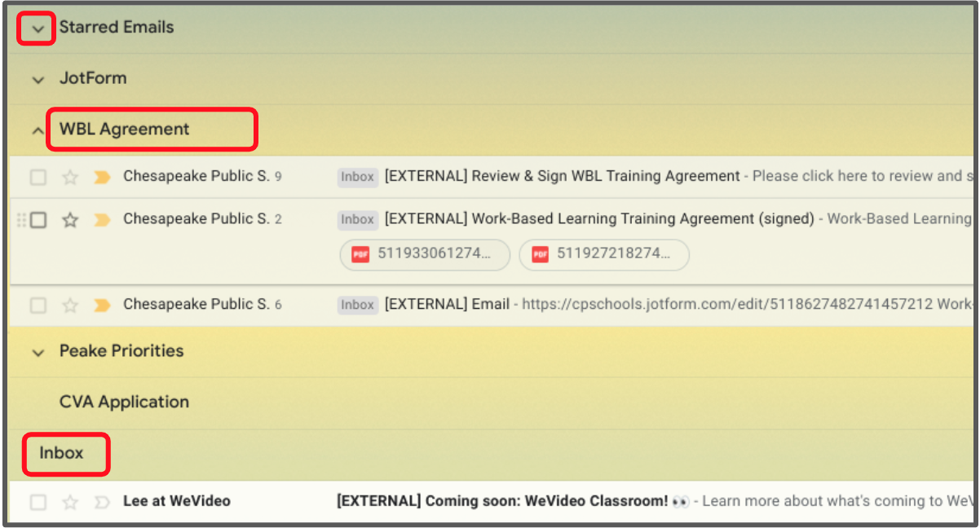Open PDF attachment 511927218274…
Image resolution: width=980 pixels, height=528 pixels.
click(604, 254)
